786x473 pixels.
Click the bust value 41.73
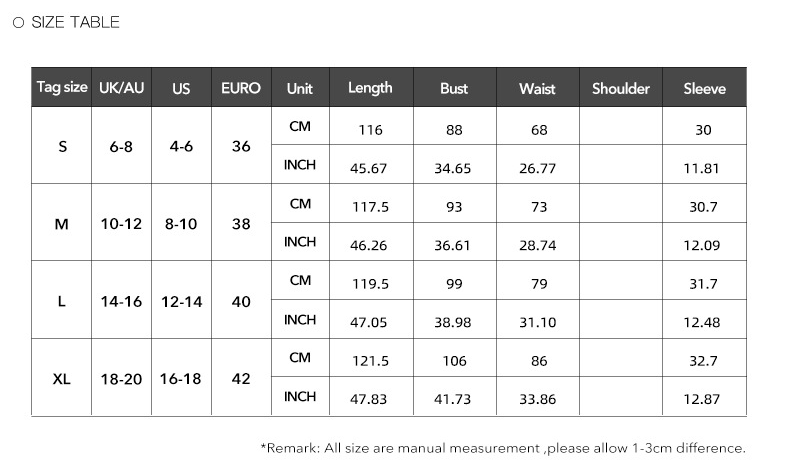pyautogui.click(x=453, y=398)
